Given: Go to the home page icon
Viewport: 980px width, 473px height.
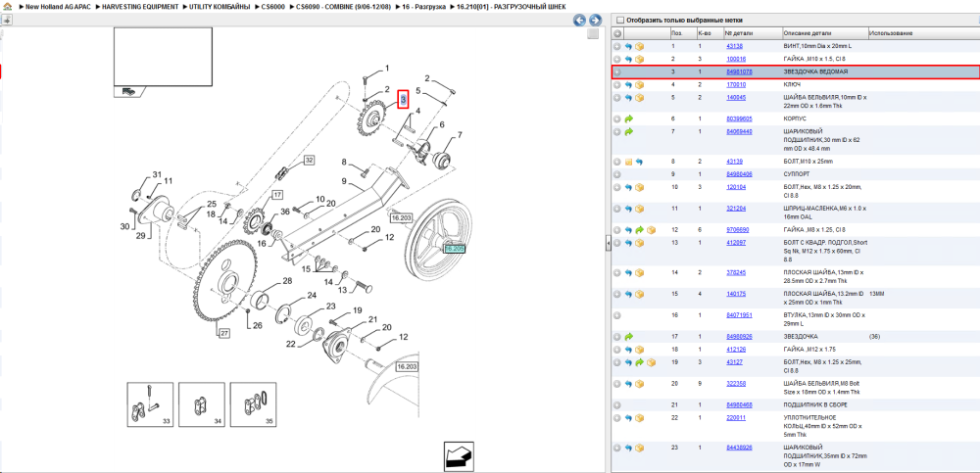Looking at the screenshot, I should click(x=8, y=7).
